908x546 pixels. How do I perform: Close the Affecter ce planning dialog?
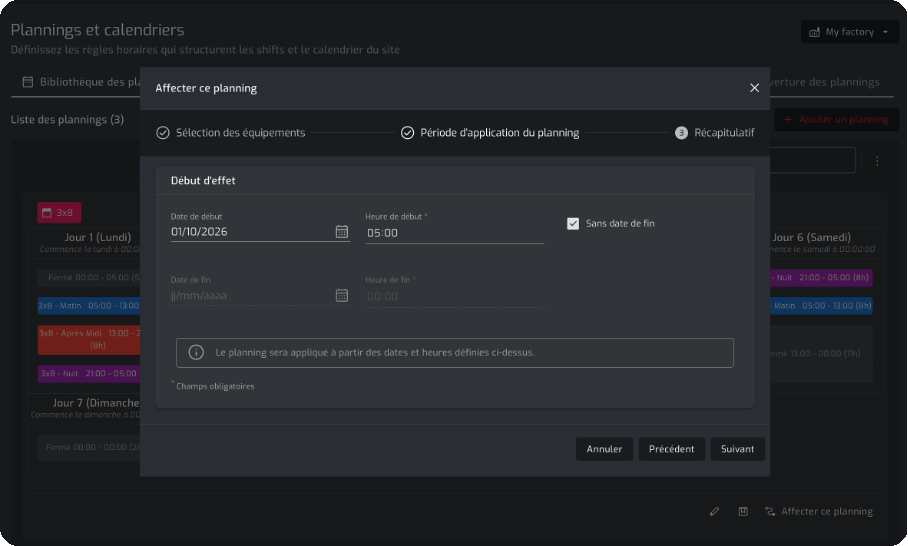coord(754,88)
